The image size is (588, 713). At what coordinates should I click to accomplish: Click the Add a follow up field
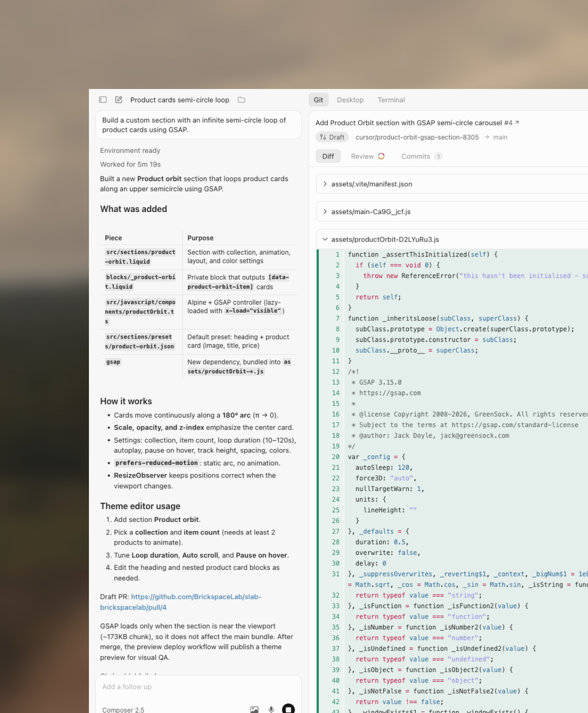click(198, 687)
